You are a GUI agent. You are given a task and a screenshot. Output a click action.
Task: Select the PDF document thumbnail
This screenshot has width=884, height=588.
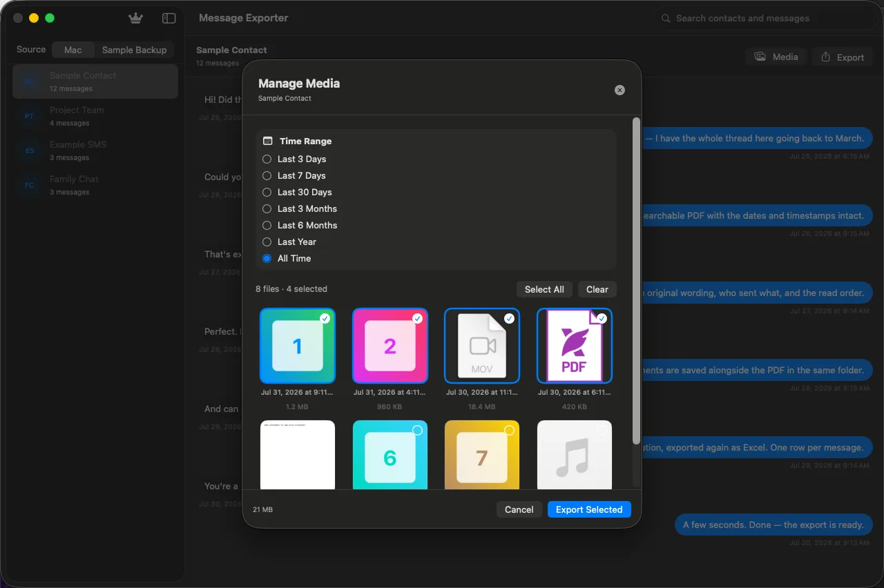point(575,346)
